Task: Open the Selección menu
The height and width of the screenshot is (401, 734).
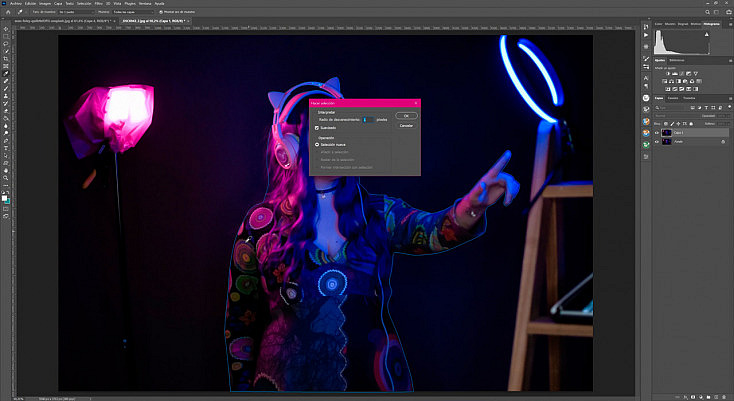Action: pyautogui.click(x=84, y=4)
